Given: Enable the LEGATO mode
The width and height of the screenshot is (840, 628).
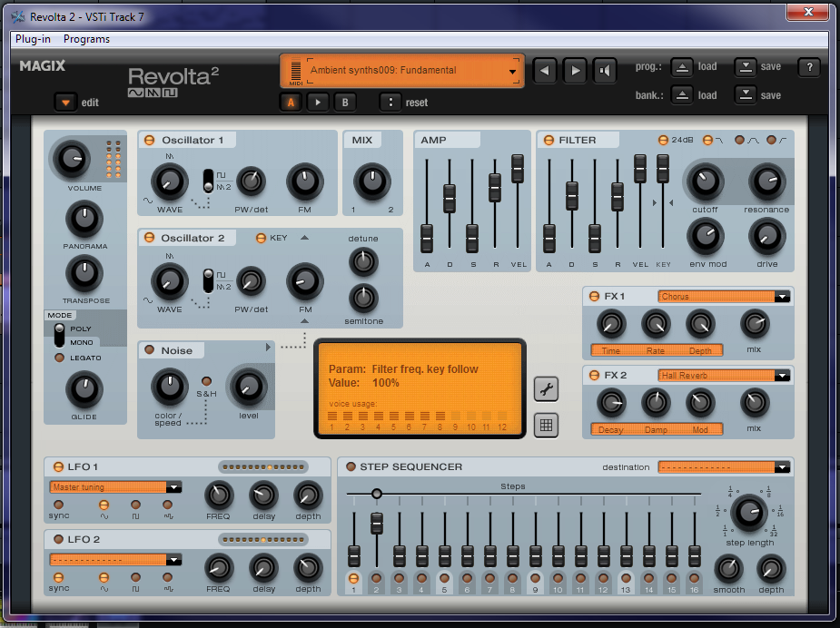Looking at the screenshot, I should (59, 358).
